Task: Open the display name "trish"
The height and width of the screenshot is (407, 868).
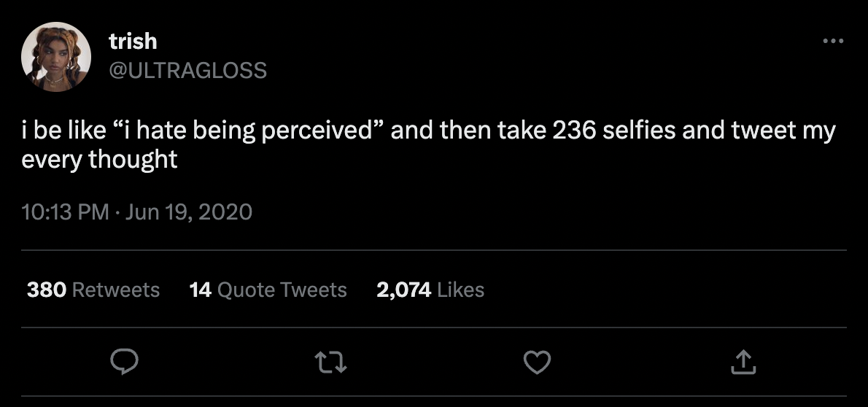Action: (133, 42)
